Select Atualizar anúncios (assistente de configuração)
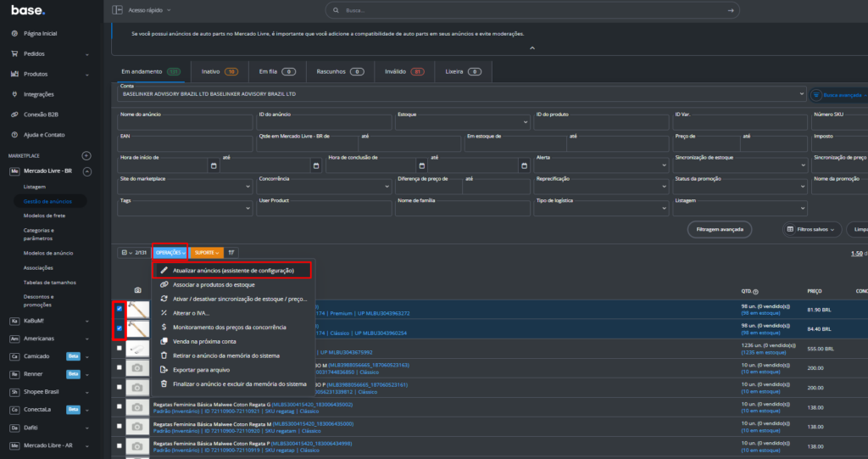This screenshot has height=459, width=868. (x=232, y=271)
